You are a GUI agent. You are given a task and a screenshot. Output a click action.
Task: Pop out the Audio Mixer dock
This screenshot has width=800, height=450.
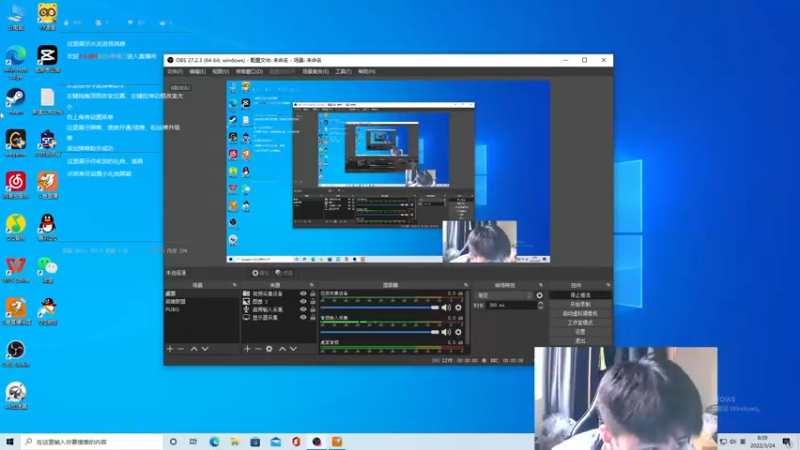point(466,285)
